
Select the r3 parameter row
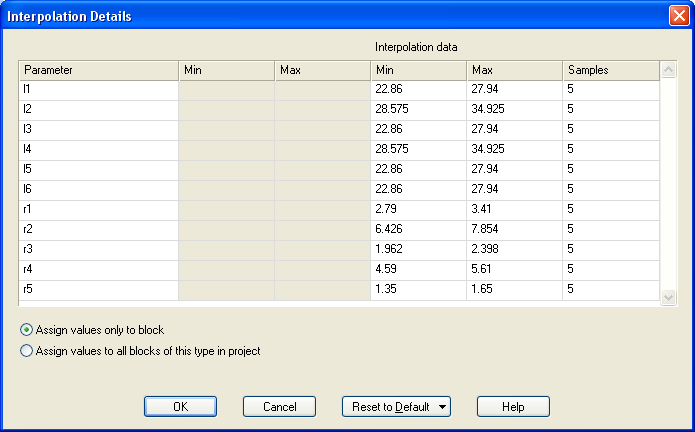98,250
